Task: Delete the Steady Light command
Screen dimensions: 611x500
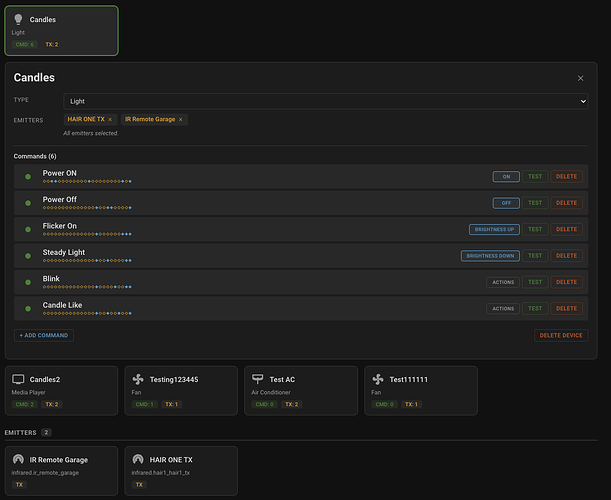Action: (x=566, y=256)
